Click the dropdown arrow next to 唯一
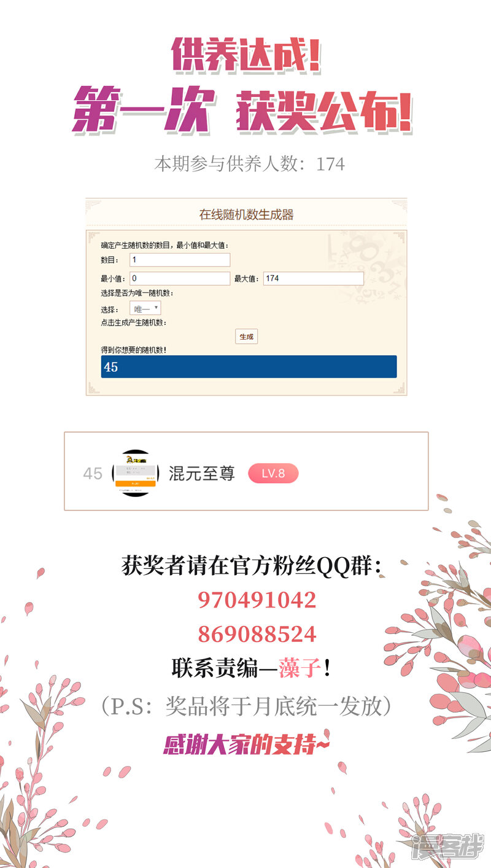The height and width of the screenshot is (868, 491). pyautogui.click(x=156, y=308)
